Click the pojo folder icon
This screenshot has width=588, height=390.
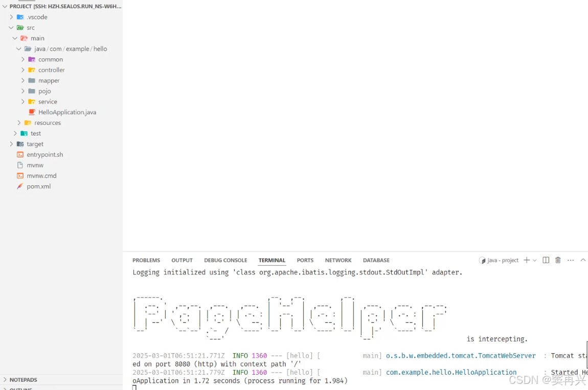point(32,91)
